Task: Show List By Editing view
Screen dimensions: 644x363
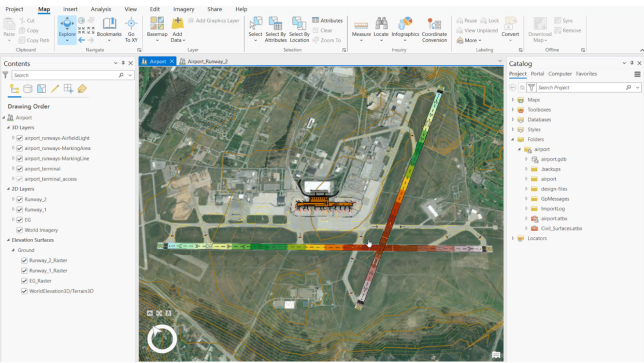Action: (55, 89)
